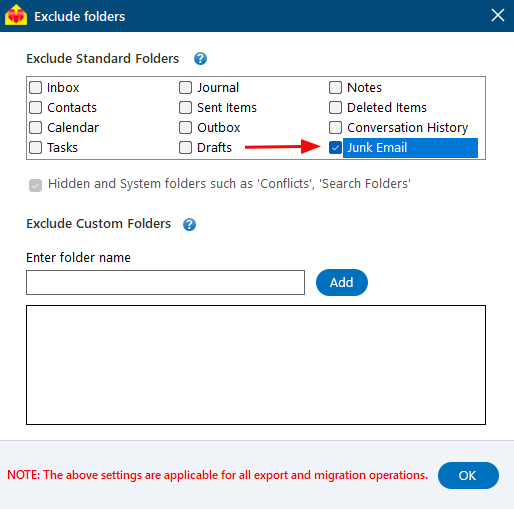
Task: Check the Notes checkbox
Action: click(335, 88)
